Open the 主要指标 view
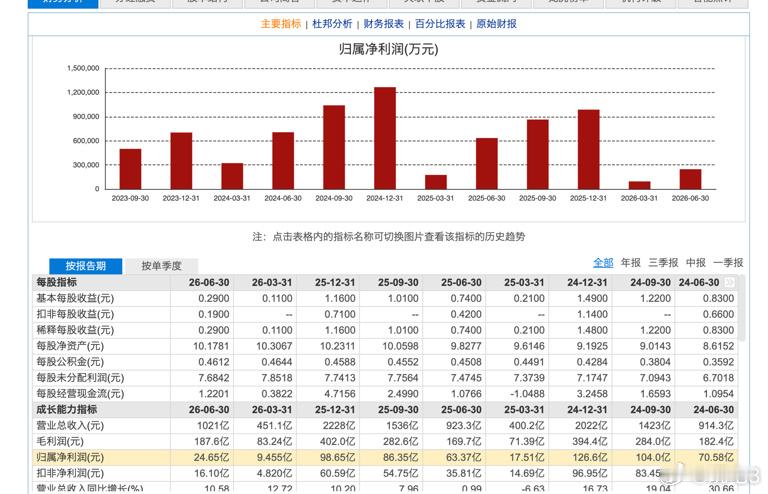Image resolution: width=768 pixels, height=494 pixels. pyautogui.click(x=281, y=24)
